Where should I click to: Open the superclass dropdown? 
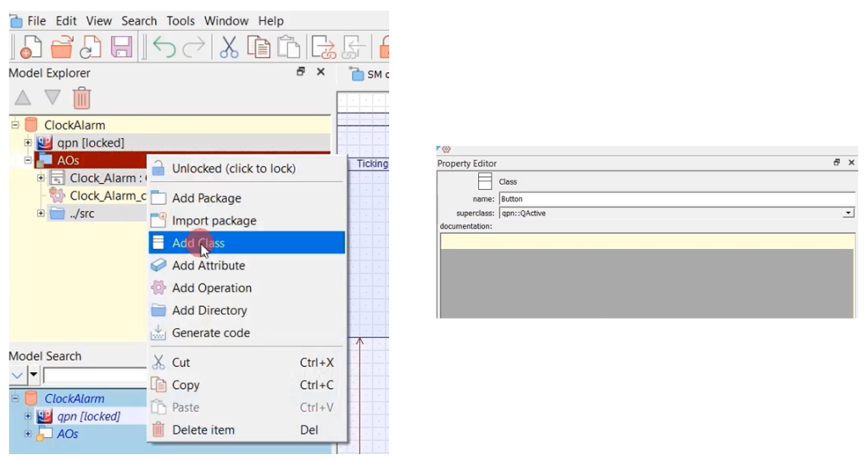click(x=848, y=213)
